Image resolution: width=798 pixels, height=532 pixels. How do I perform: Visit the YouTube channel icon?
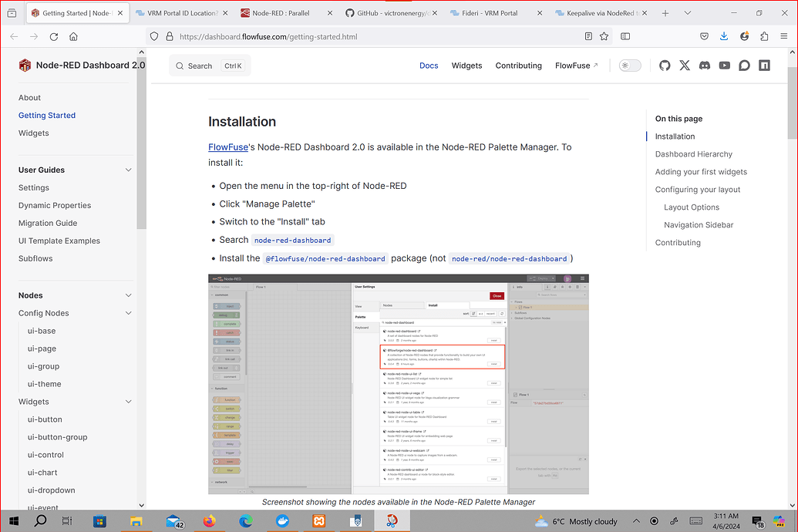(724, 66)
